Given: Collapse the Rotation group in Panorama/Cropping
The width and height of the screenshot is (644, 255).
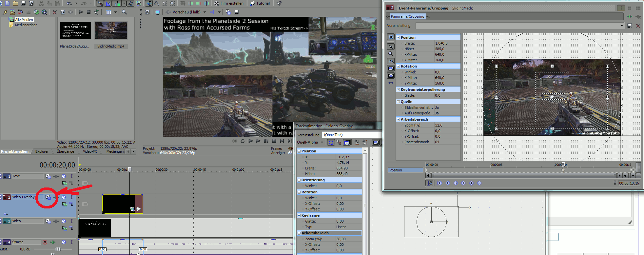Looking at the screenshot, I should [x=398, y=66].
